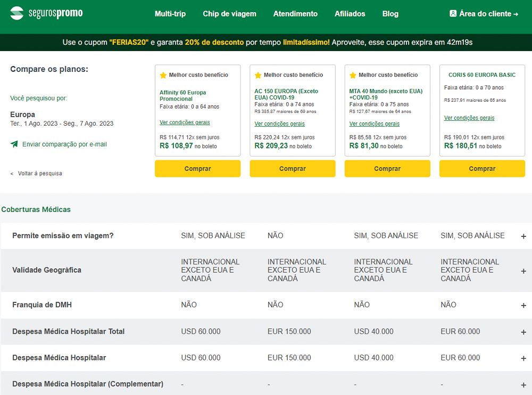
Task: Expand the Validade Geográfica row
Action: [x=523, y=271]
